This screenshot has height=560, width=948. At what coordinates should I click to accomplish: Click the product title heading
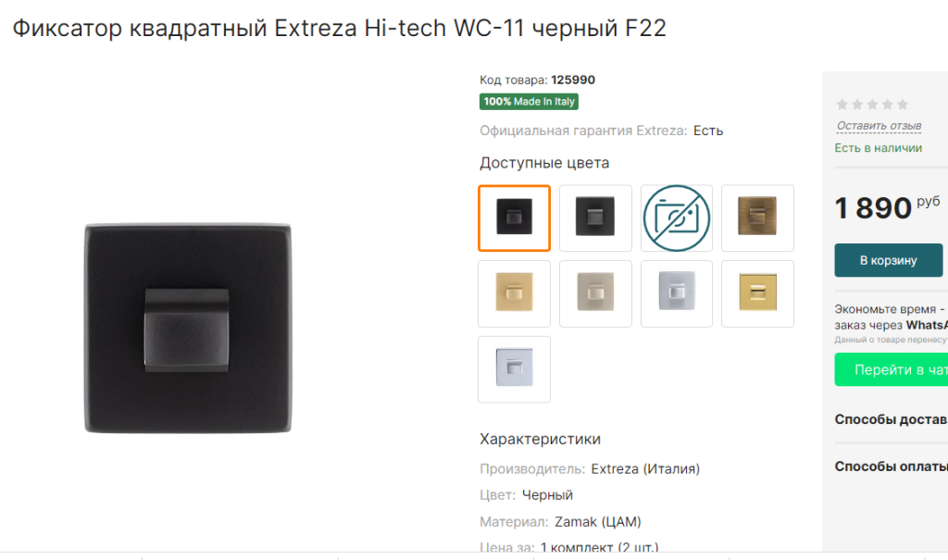point(339,28)
